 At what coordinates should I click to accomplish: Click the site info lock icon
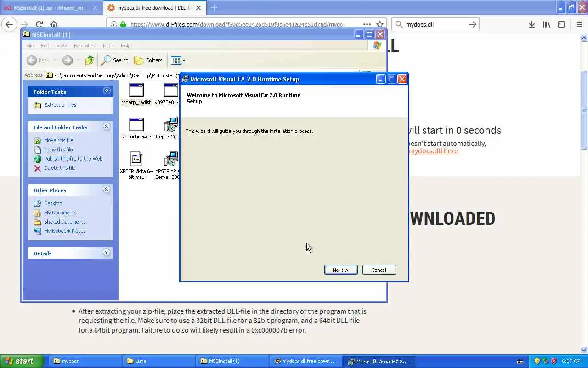click(x=123, y=24)
